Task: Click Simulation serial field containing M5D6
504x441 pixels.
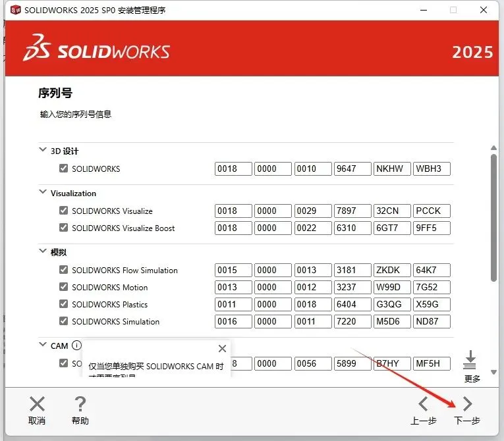Action: [x=392, y=321]
